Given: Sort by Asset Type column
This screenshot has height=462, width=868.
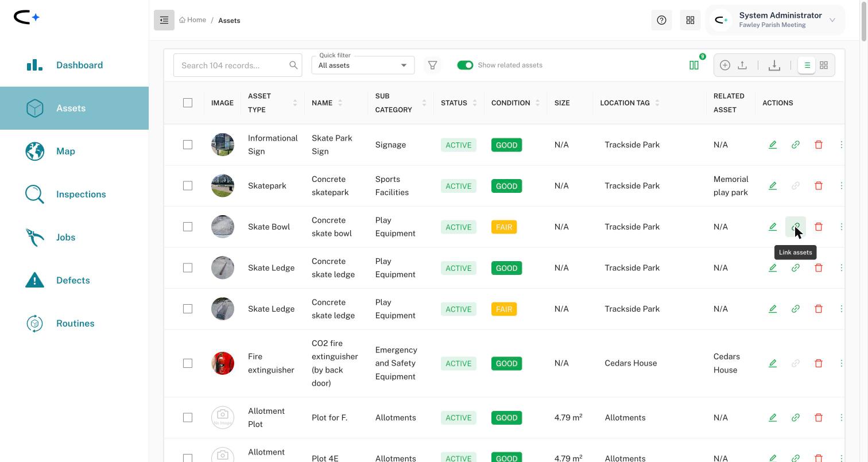Looking at the screenshot, I should point(295,103).
